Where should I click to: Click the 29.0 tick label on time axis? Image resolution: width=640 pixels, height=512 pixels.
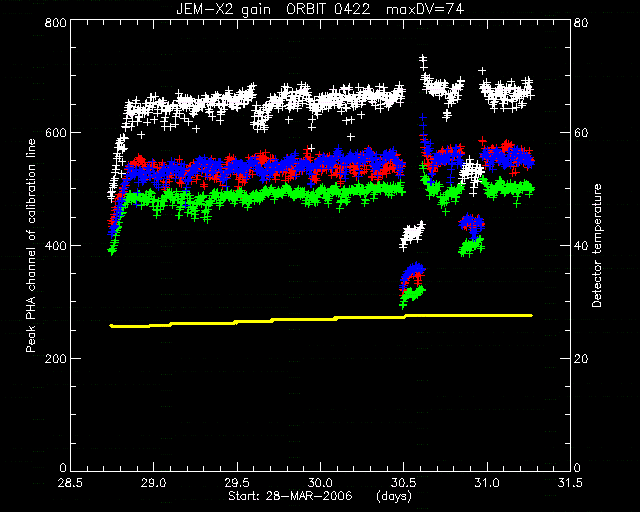[x=154, y=483]
